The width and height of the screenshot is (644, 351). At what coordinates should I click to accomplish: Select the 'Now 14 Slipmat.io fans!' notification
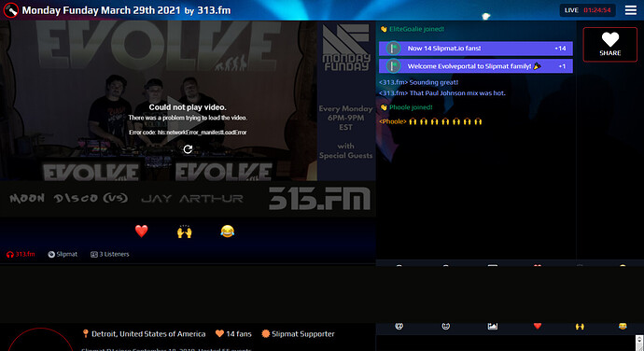click(x=476, y=49)
